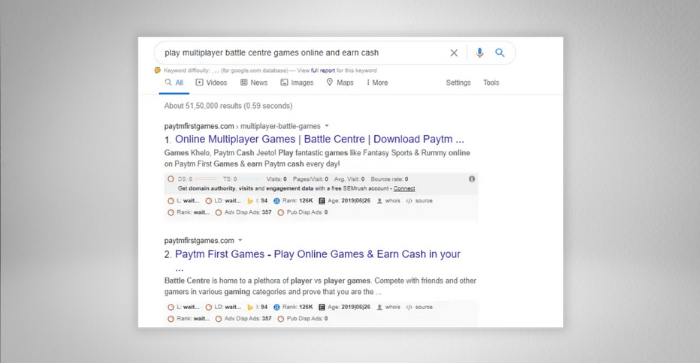Click the Rank: wait circle under the Paytm First Games result
The height and width of the screenshot is (363, 700).
pos(171,319)
